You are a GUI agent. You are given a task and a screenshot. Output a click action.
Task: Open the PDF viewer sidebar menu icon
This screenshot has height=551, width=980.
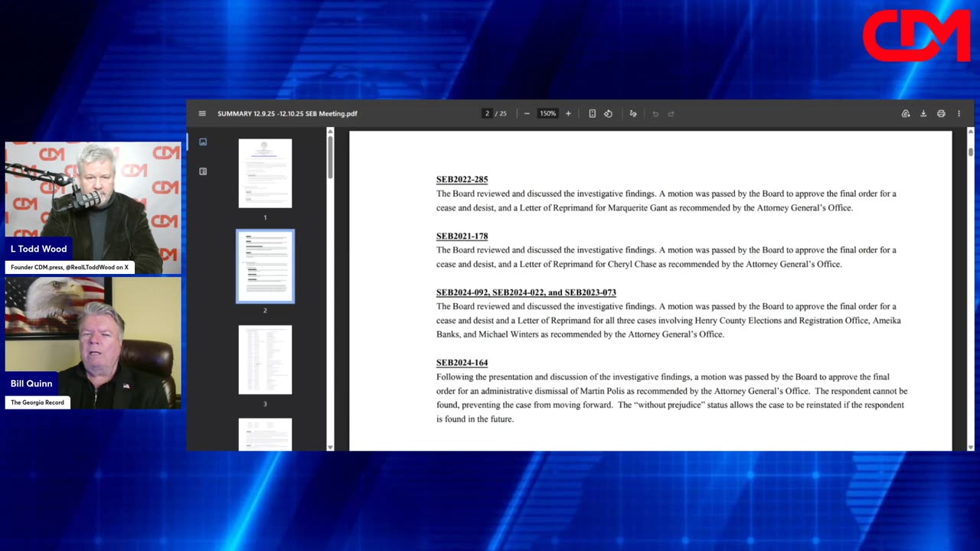(x=202, y=113)
